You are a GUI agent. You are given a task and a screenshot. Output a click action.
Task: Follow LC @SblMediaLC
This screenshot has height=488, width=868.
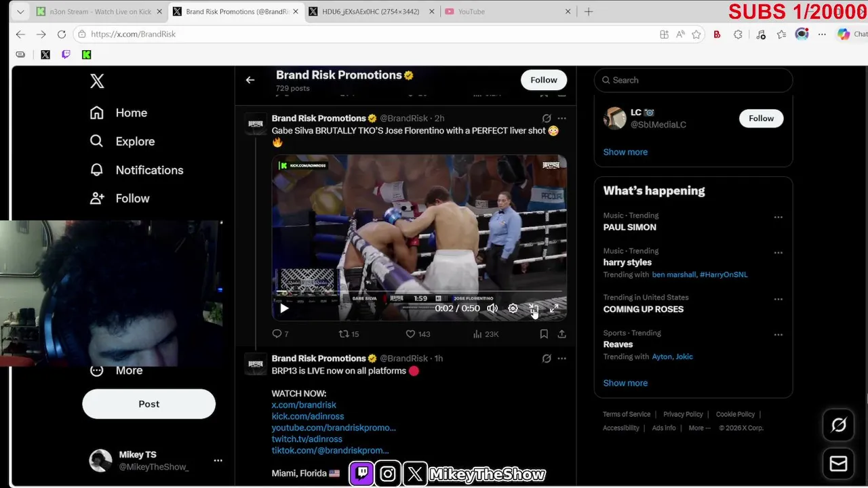pyautogui.click(x=761, y=118)
